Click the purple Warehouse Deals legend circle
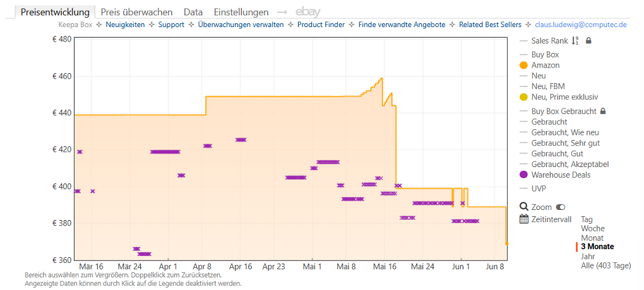This screenshot has height=290, width=644. pyautogui.click(x=523, y=175)
